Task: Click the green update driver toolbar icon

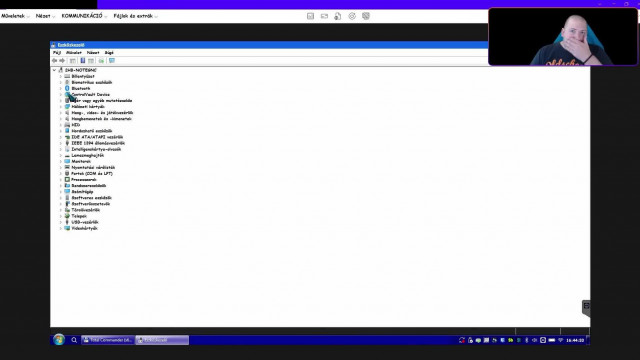Action: pyautogui.click(x=101, y=61)
